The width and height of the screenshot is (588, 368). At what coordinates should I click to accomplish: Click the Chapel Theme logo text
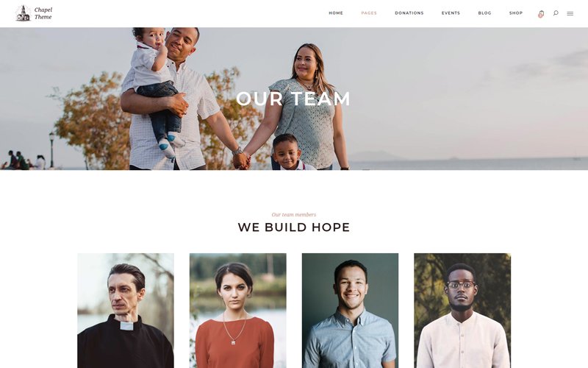(x=43, y=13)
